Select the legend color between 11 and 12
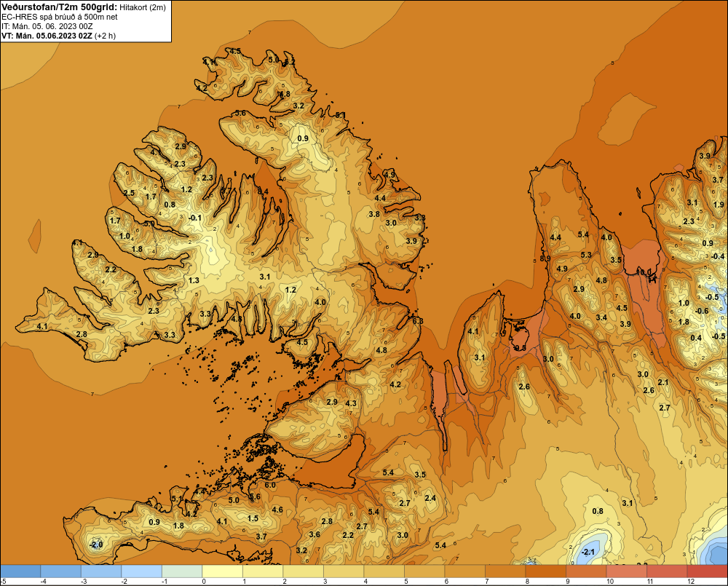The image size is (728, 586). pyautogui.click(x=667, y=571)
